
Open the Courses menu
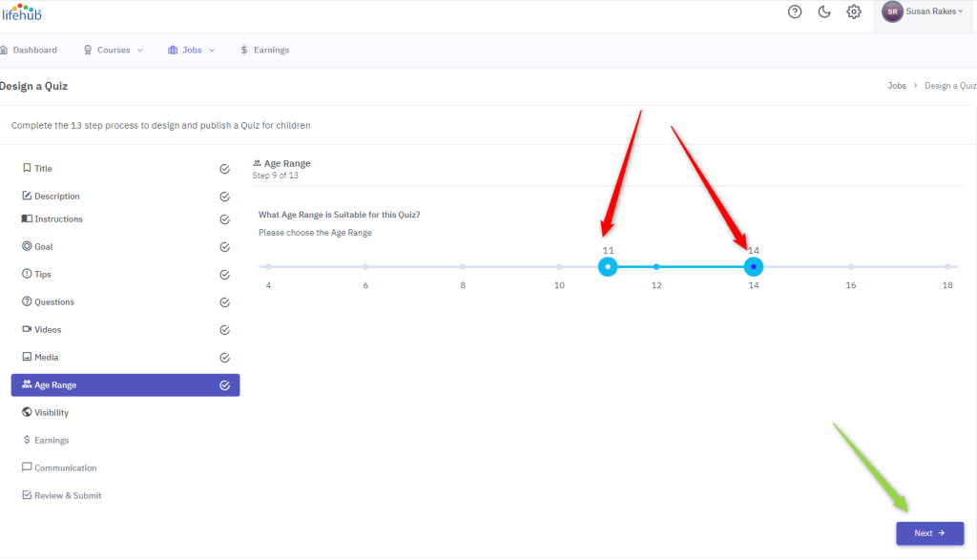tap(114, 50)
